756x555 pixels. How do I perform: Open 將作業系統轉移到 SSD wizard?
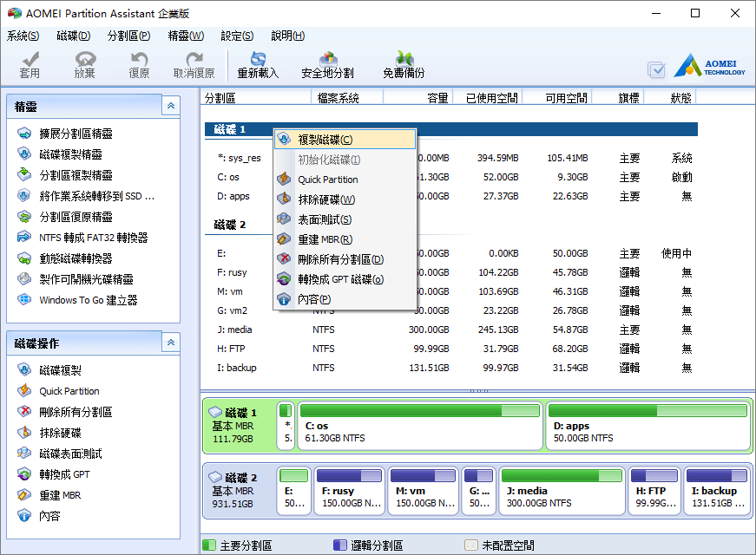pyautogui.click(x=86, y=196)
